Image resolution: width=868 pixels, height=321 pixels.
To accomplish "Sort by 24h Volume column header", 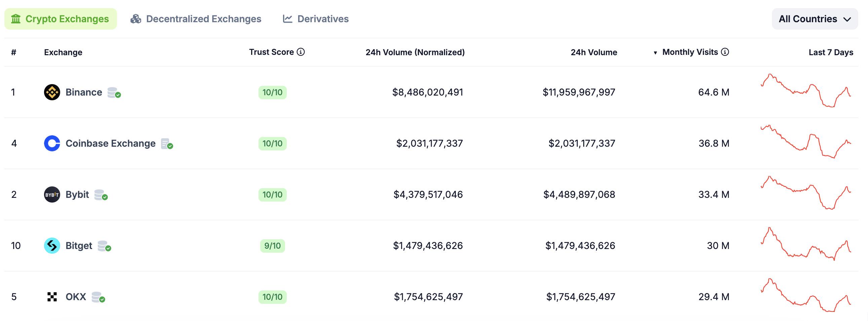I will click(594, 52).
